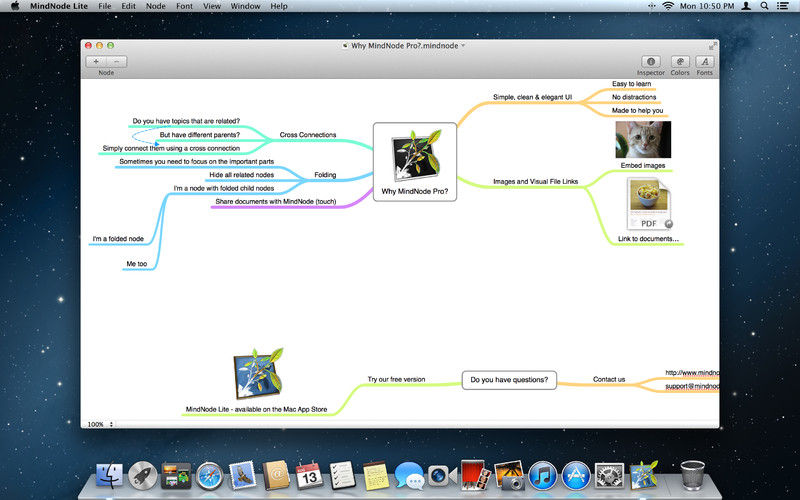Select 'Simple, clean & elegant UI' node
The height and width of the screenshot is (500, 800).
(x=532, y=97)
